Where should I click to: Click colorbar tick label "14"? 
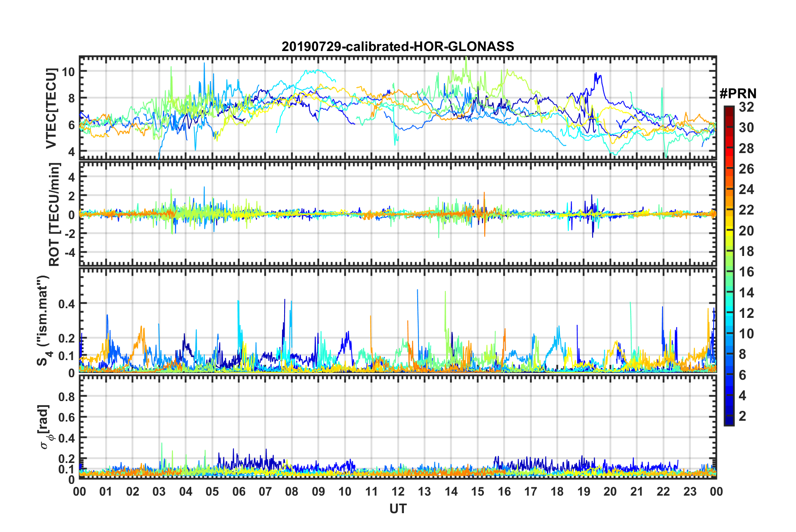(746, 293)
